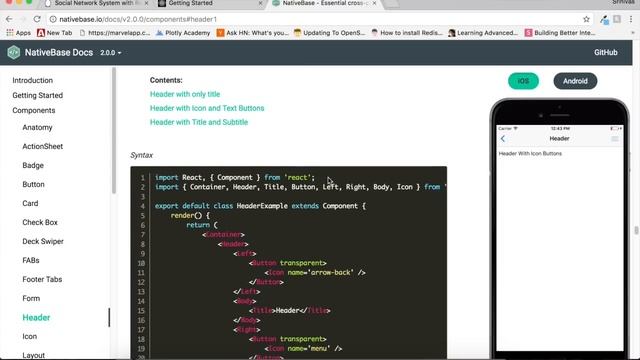Click the page vertical scrollbar thumb
The image size is (640, 360).
coord(636,230)
